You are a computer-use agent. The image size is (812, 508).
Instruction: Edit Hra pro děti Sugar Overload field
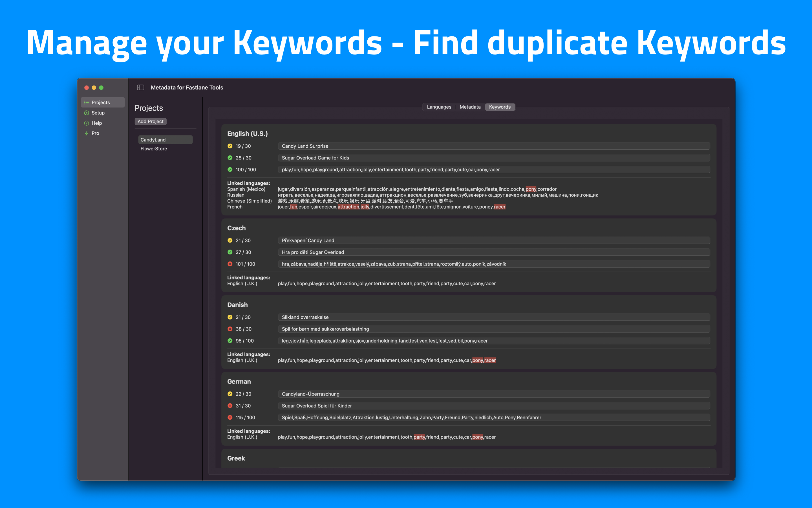coord(494,252)
